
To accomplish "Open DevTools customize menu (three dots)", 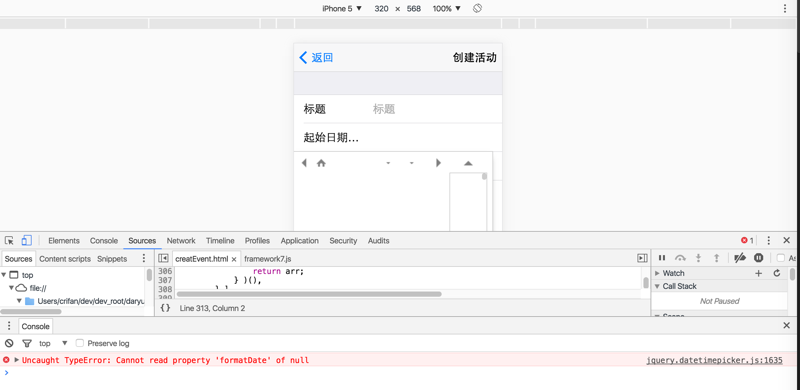I will click(768, 240).
